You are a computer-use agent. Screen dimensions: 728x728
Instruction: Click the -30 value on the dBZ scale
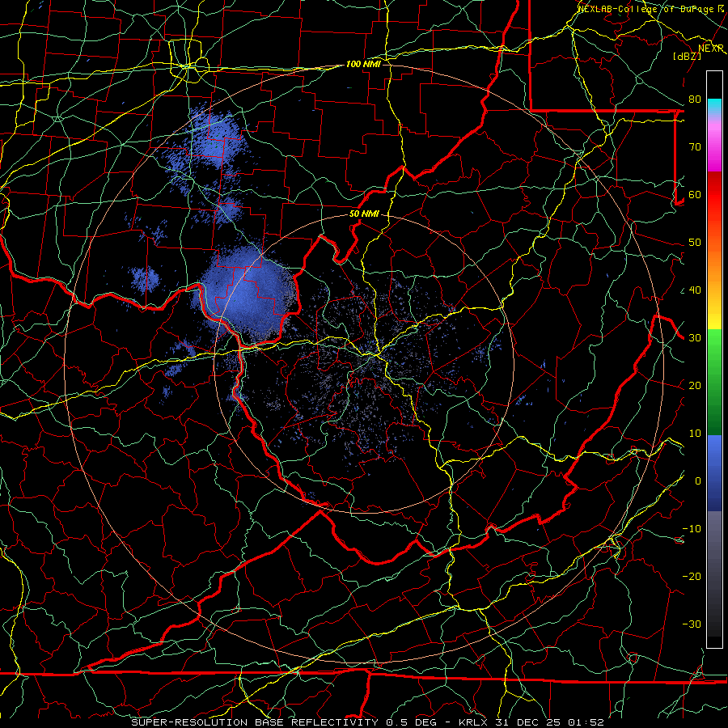[x=692, y=624]
